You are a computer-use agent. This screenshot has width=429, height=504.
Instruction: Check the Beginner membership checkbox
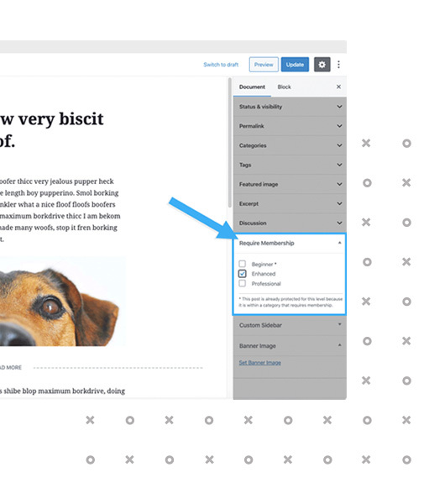[243, 264]
